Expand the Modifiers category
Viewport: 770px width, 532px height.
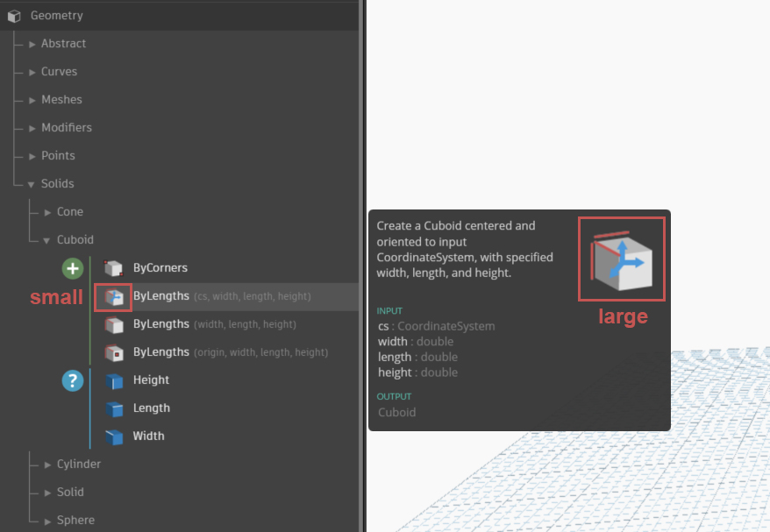click(x=32, y=128)
